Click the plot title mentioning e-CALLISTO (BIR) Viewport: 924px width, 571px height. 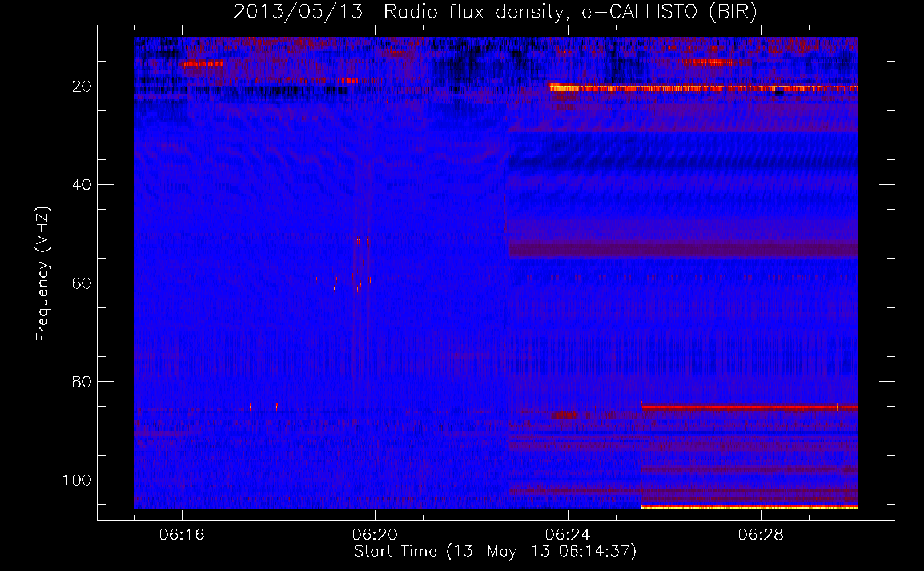coord(495,11)
